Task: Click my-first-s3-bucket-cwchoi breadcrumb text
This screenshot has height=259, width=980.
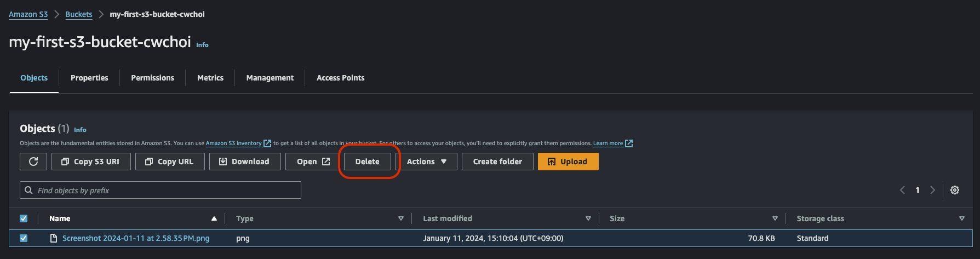Action: click(x=157, y=14)
